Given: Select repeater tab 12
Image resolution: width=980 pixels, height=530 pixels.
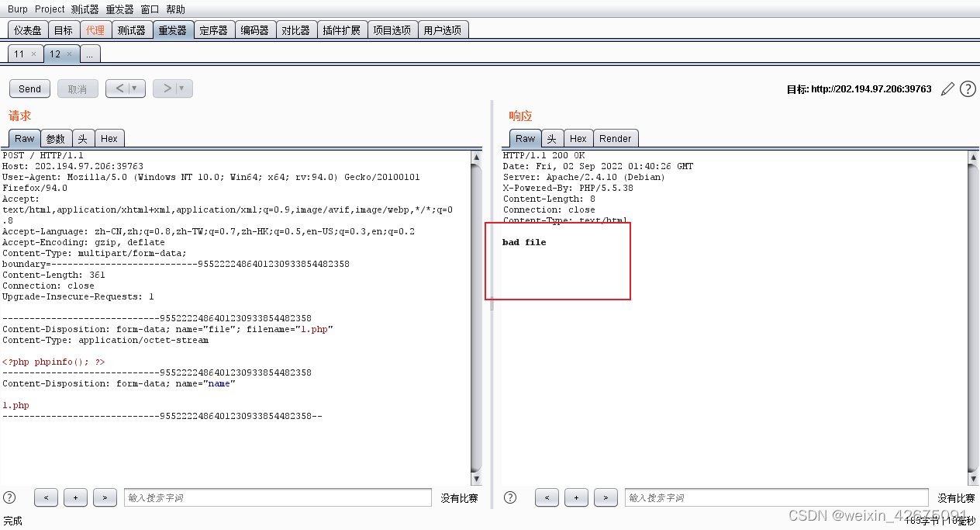Looking at the screenshot, I should pyautogui.click(x=54, y=54).
